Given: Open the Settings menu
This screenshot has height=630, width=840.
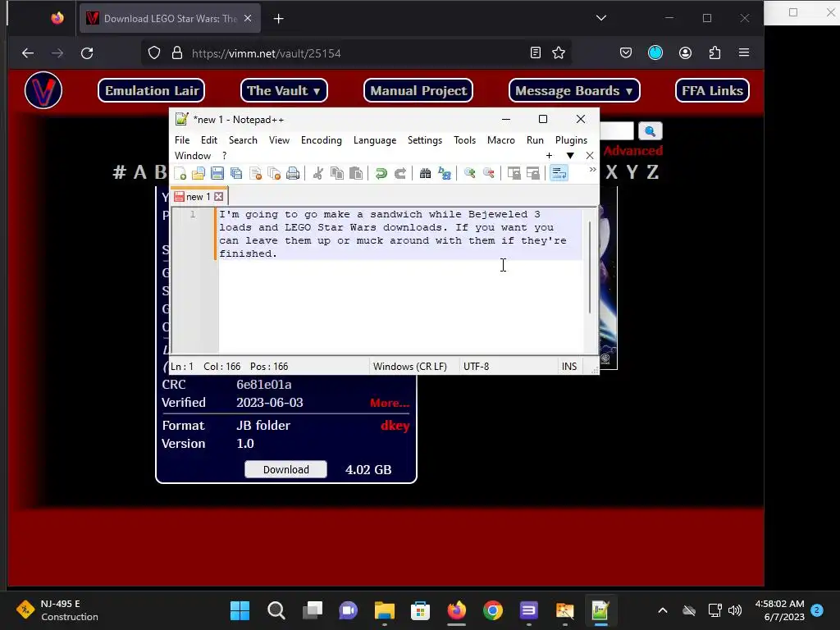Looking at the screenshot, I should pyautogui.click(x=425, y=140).
